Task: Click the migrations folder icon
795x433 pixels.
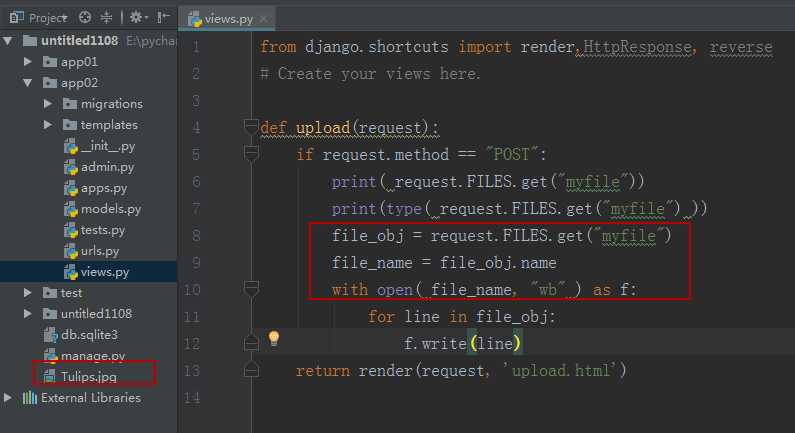Action: (x=70, y=104)
